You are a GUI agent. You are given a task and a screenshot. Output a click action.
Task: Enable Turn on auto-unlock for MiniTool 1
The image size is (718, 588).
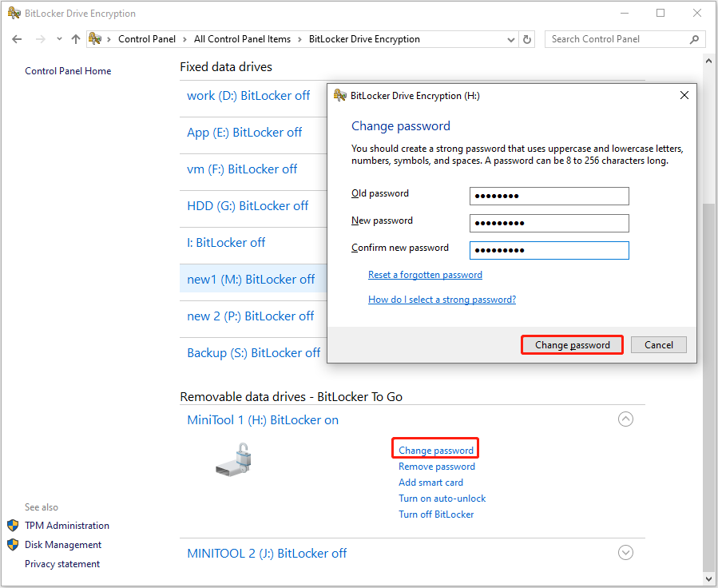click(x=442, y=498)
